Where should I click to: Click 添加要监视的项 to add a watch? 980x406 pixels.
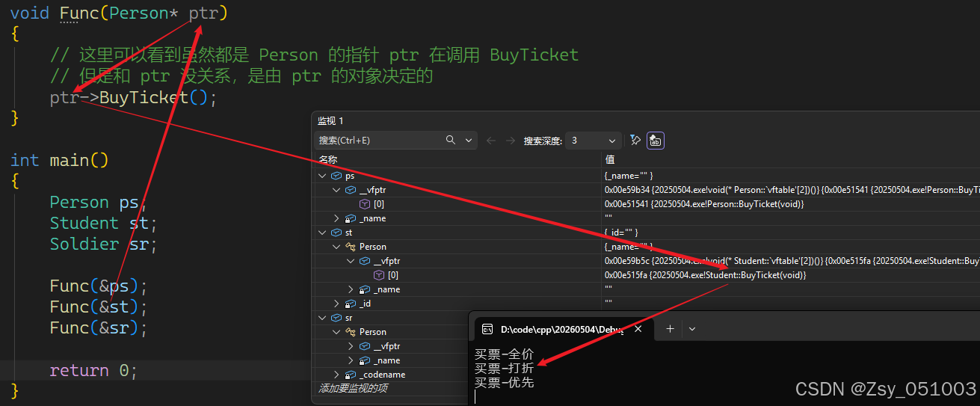(354, 389)
